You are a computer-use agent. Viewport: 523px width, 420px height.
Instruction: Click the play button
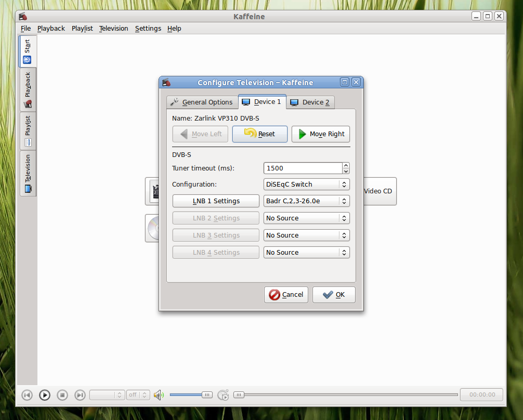pos(44,395)
